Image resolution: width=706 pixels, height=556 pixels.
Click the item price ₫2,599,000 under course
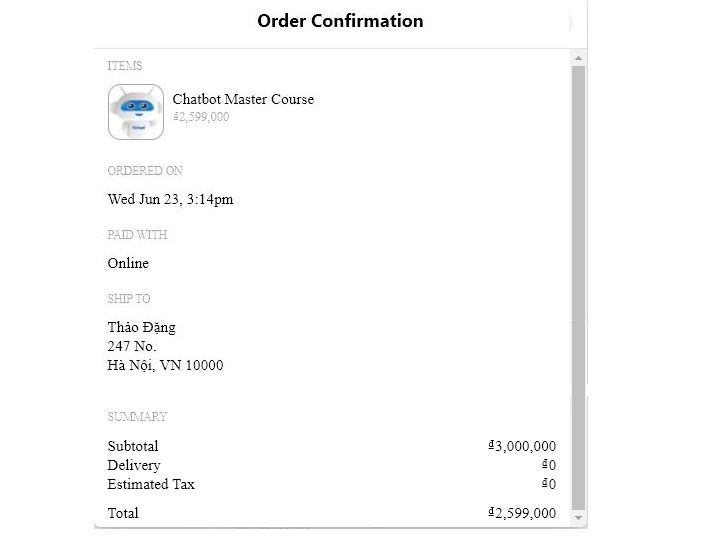pos(201,117)
